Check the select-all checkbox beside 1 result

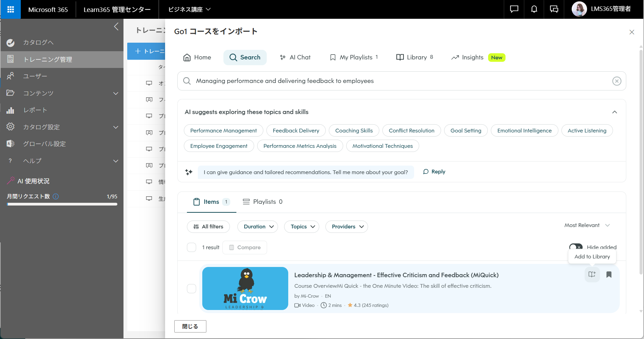click(192, 248)
